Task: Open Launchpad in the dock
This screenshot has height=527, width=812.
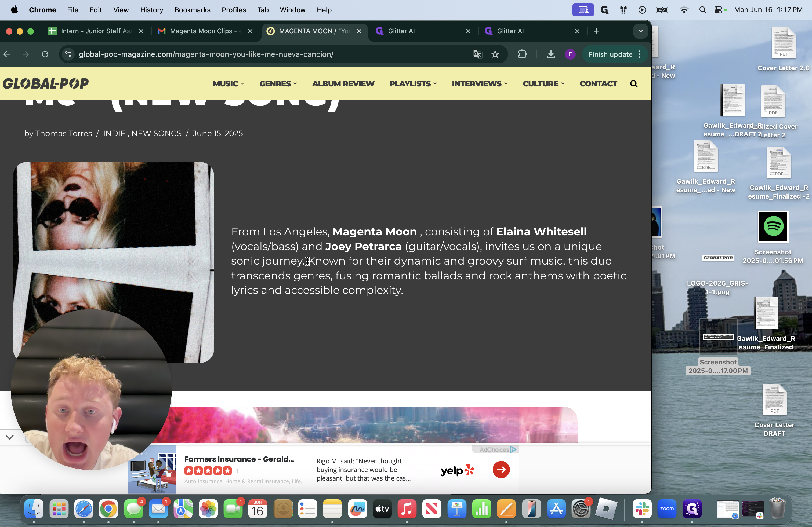Action: 59,509
